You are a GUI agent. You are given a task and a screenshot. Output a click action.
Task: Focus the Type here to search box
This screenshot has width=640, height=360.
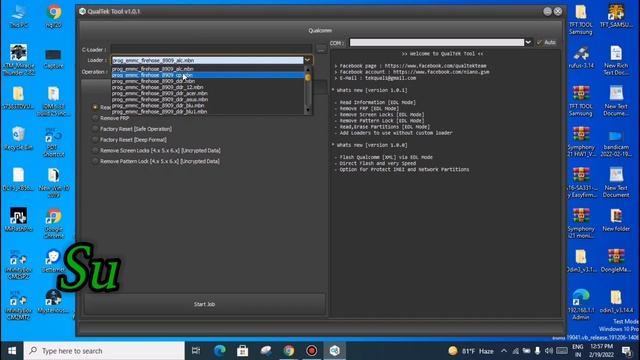coord(104,351)
